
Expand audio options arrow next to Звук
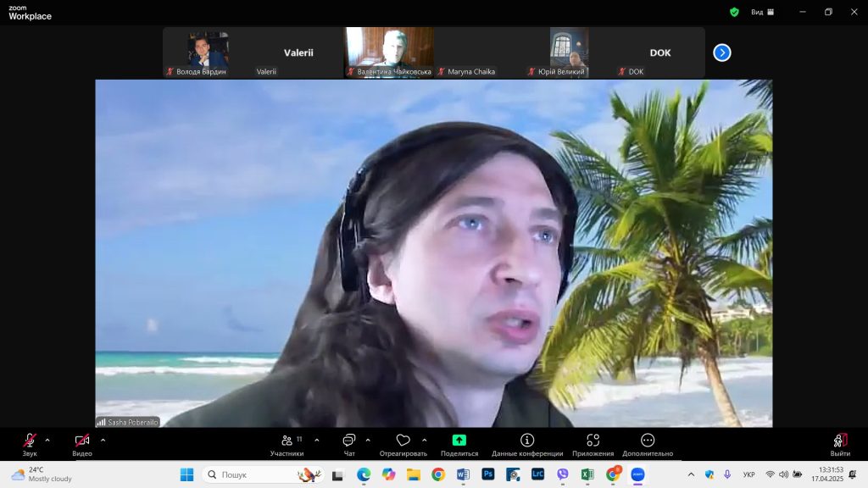(x=47, y=440)
